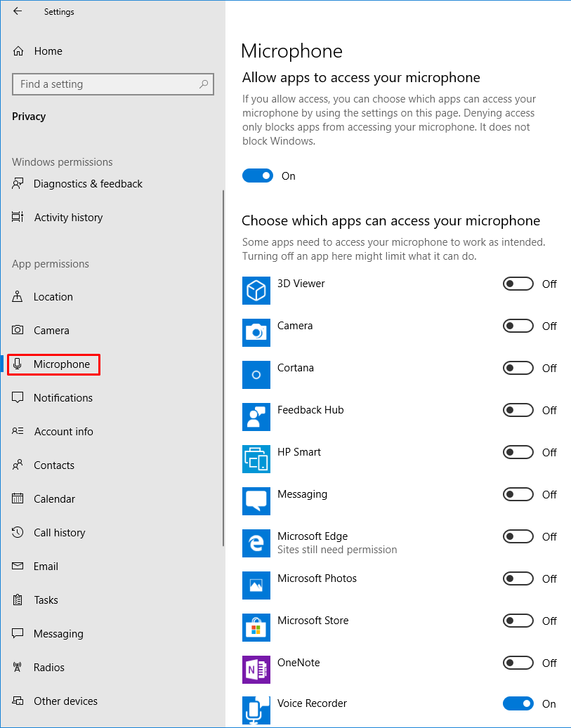Toggle microphone access for Messaging app
Screen dimensions: 571x728
click(518, 494)
